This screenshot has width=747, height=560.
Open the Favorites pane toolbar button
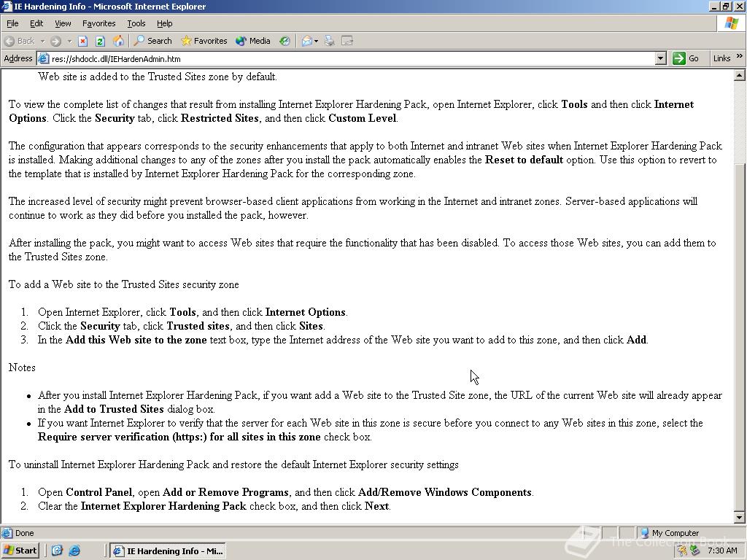coord(204,41)
